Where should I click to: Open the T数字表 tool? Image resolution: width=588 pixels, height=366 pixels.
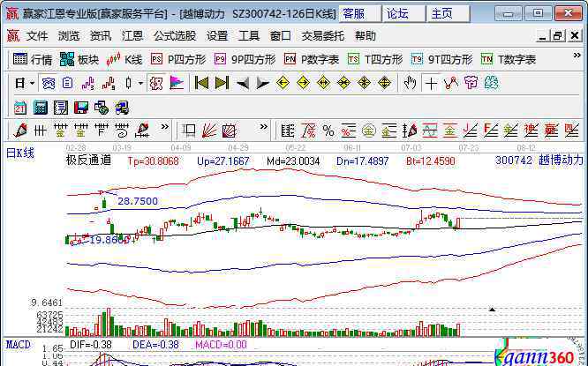click(x=509, y=60)
